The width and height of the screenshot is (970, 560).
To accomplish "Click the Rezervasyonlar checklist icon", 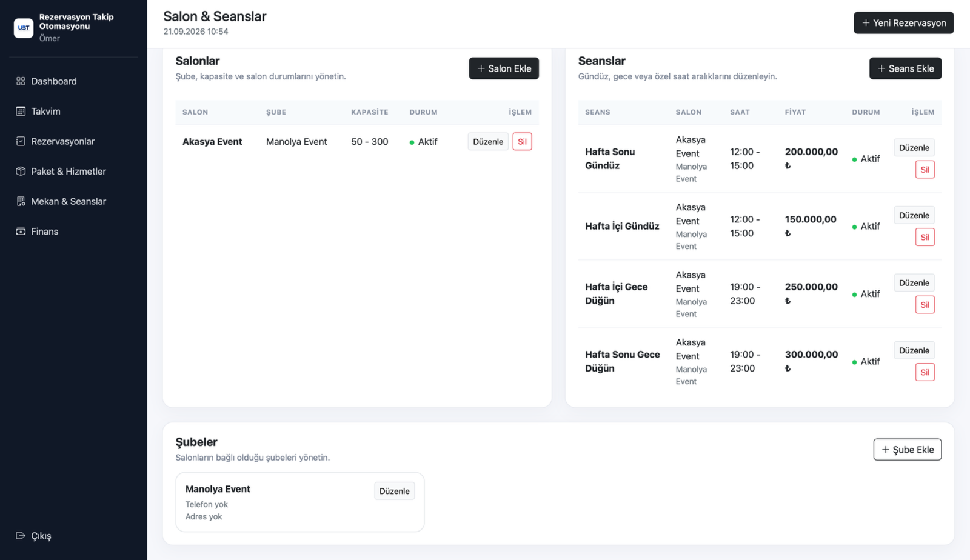I will pyautogui.click(x=21, y=141).
